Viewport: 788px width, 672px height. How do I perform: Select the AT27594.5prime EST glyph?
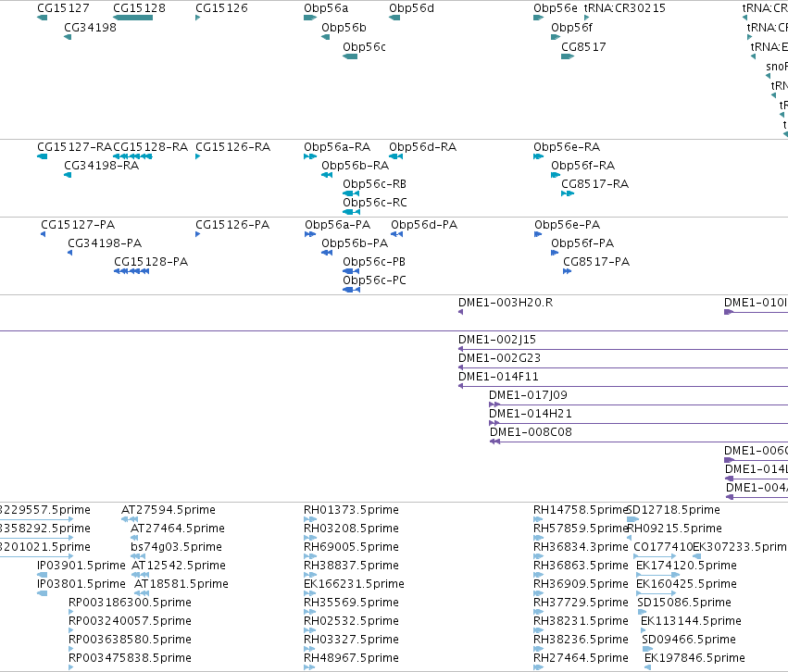(130, 519)
